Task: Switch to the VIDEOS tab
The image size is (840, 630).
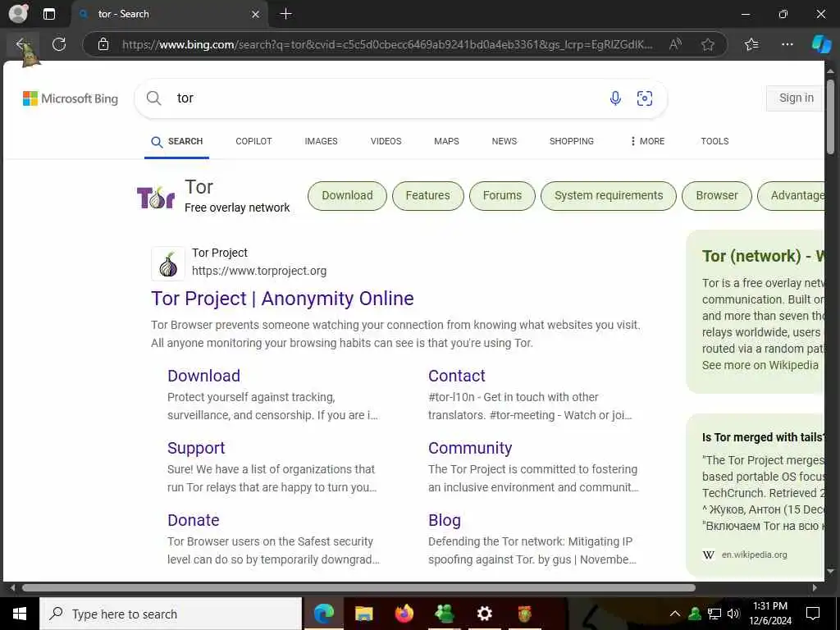Action: [386, 141]
